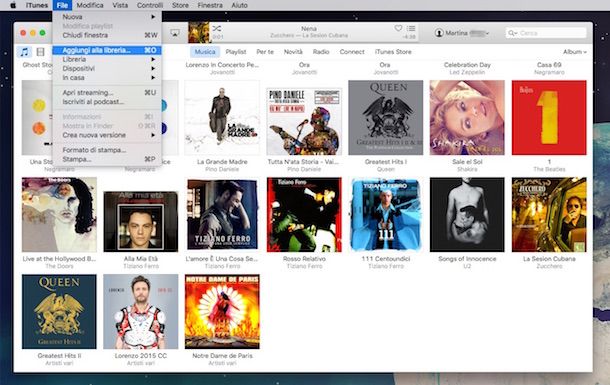Open the Modifica menu
The width and height of the screenshot is (610, 385).
90,5
